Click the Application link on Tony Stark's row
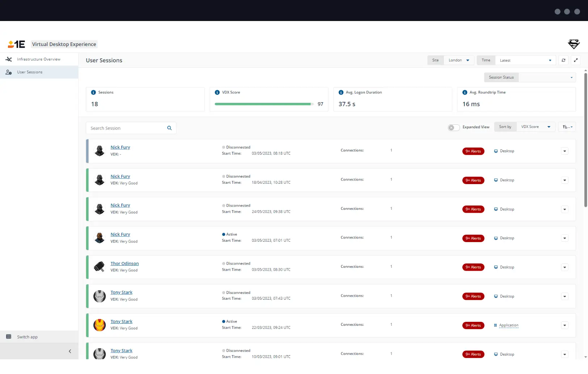This screenshot has width=588, height=374. [508, 325]
